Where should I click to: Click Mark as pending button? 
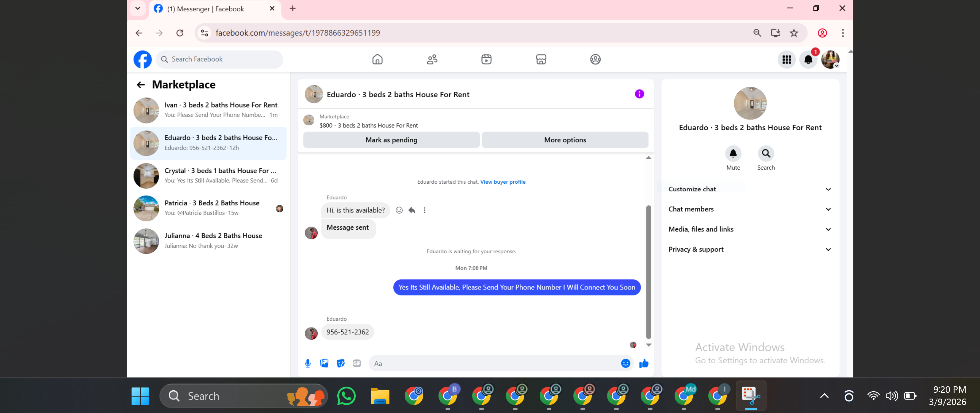pyautogui.click(x=391, y=140)
